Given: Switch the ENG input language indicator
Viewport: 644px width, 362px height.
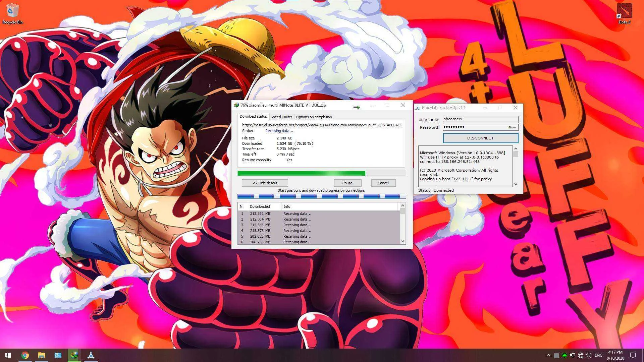Looking at the screenshot, I should [x=598, y=355].
